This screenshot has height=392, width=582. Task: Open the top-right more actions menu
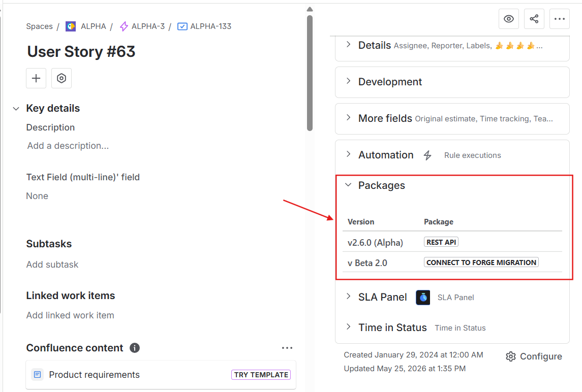tap(559, 19)
